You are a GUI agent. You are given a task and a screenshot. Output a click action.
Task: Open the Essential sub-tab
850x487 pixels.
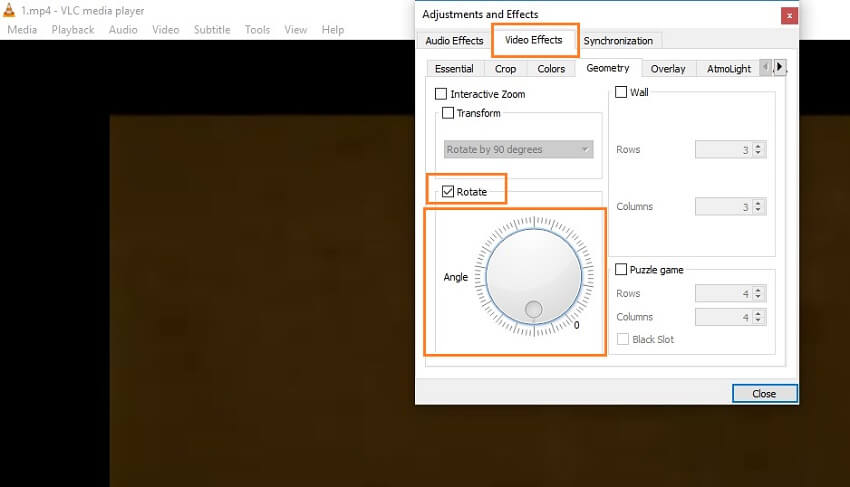tap(454, 69)
